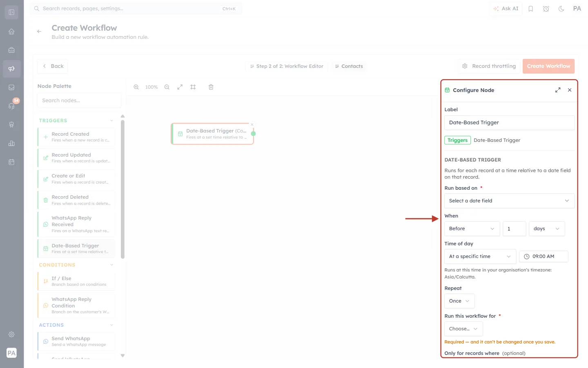This screenshot has height=368, width=588.
Task: Open the At a specific time dropdown
Action: coord(480,256)
